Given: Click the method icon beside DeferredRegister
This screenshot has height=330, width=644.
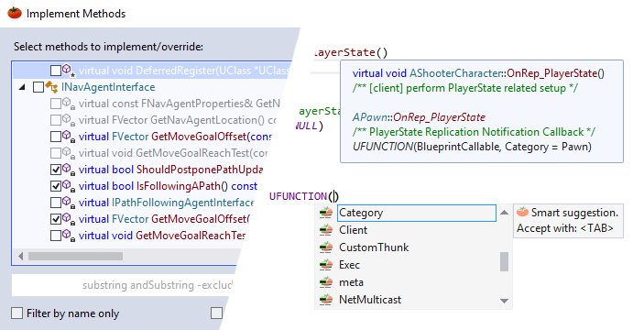Looking at the screenshot, I should point(69,71).
